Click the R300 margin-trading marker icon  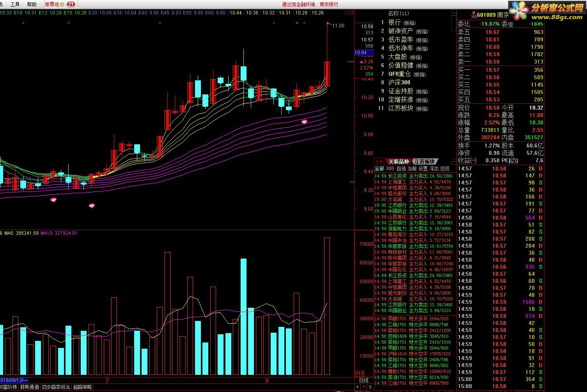click(474, 15)
